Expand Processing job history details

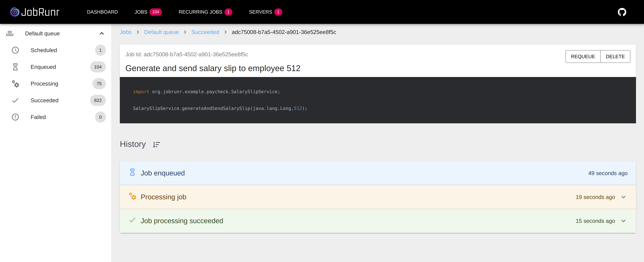(x=623, y=197)
